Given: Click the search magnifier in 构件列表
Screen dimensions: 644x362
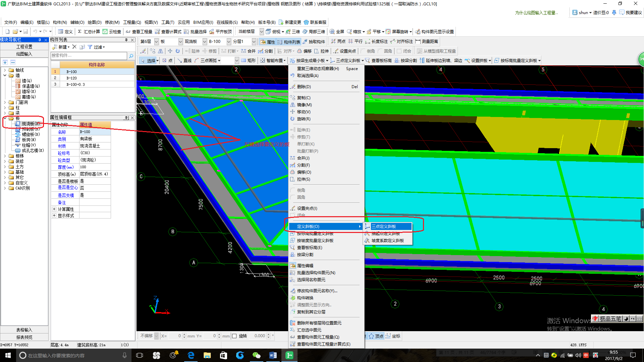Looking at the screenshot, I should pos(131,56).
